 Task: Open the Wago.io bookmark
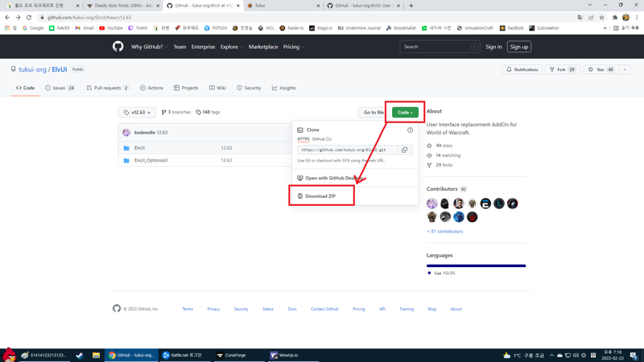pos(320,28)
